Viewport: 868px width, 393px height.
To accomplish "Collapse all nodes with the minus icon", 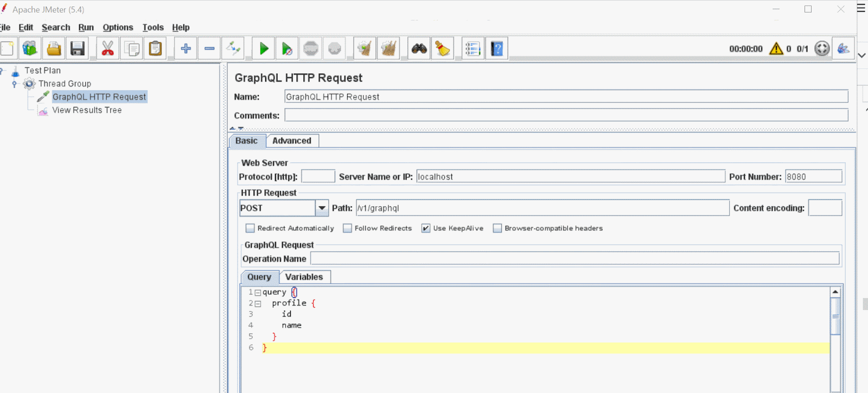I will tap(209, 49).
